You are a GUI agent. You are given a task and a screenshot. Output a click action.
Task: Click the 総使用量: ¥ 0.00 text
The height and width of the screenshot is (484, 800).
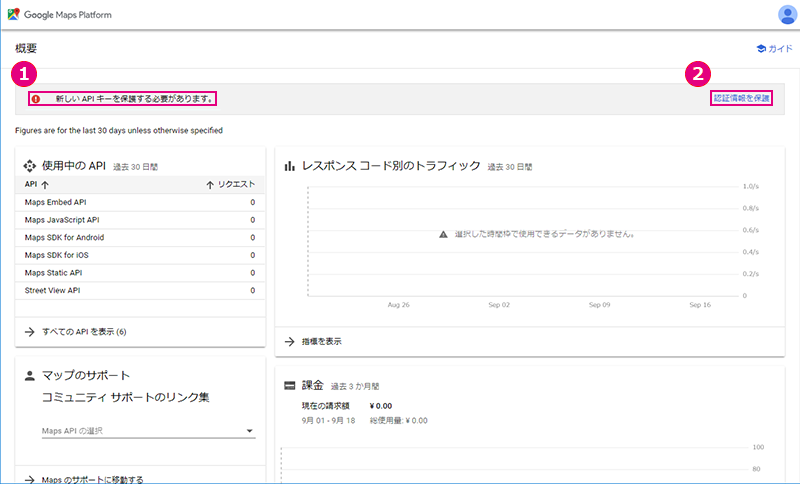tap(398, 421)
